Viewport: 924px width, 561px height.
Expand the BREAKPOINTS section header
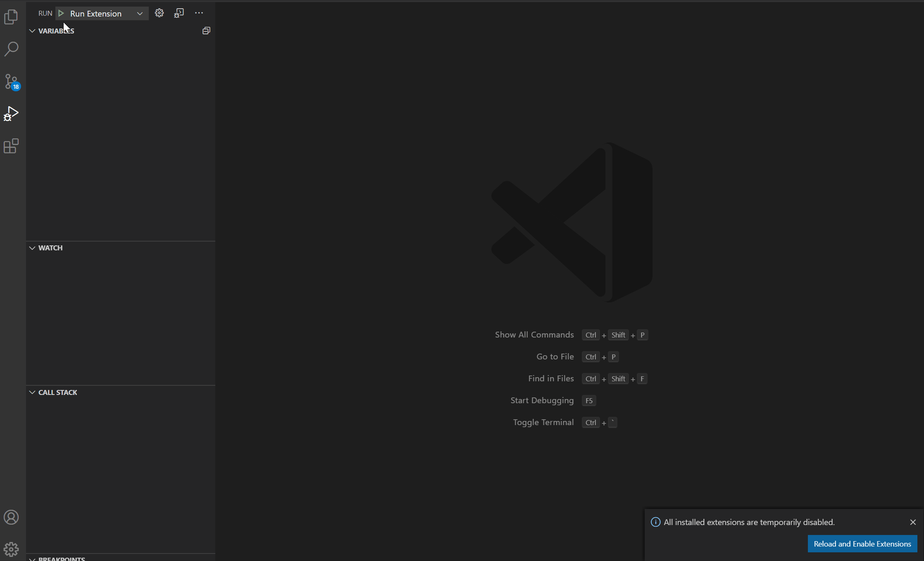coord(62,558)
